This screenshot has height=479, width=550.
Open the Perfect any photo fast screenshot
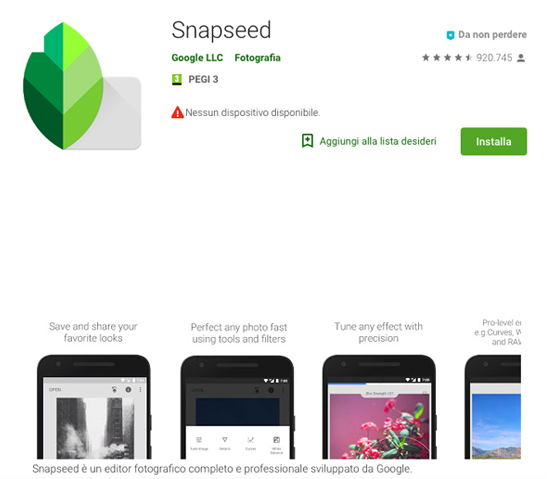pyautogui.click(x=238, y=389)
